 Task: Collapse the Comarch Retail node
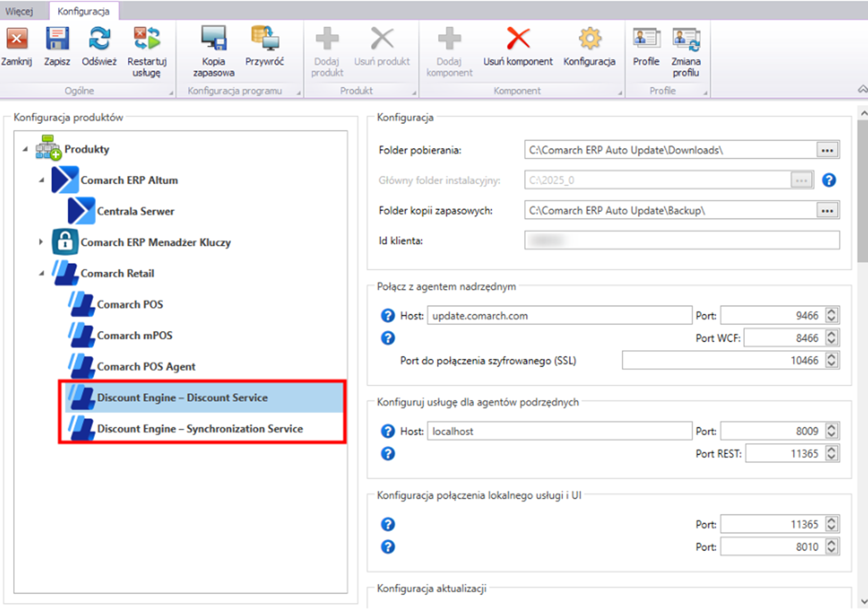pos(41,273)
